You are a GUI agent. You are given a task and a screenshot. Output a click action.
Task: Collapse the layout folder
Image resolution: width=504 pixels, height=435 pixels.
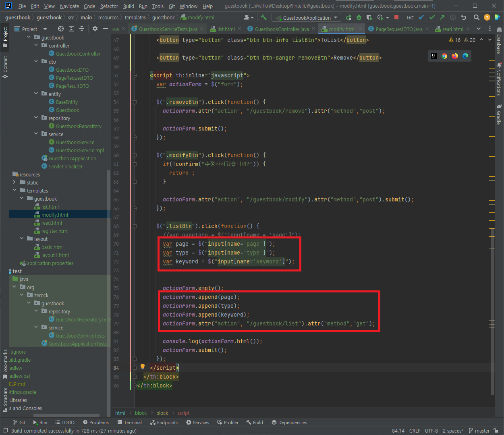(x=22, y=239)
